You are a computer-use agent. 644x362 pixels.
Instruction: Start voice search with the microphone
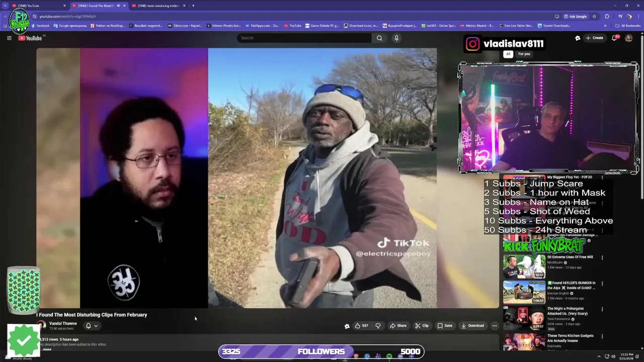point(396,38)
